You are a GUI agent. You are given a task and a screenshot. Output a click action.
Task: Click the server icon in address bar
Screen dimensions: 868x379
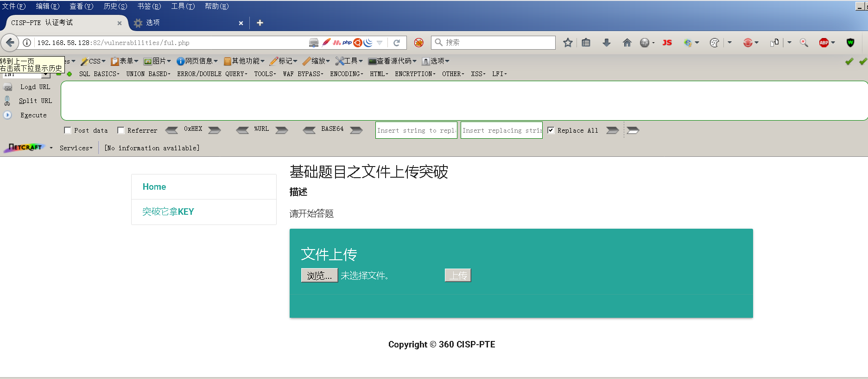click(314, 43)
